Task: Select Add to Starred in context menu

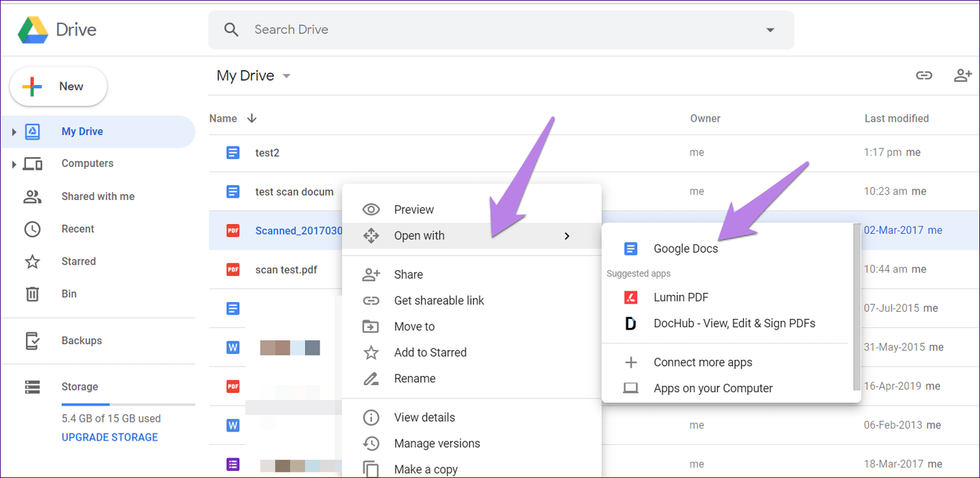Action: 429,353
